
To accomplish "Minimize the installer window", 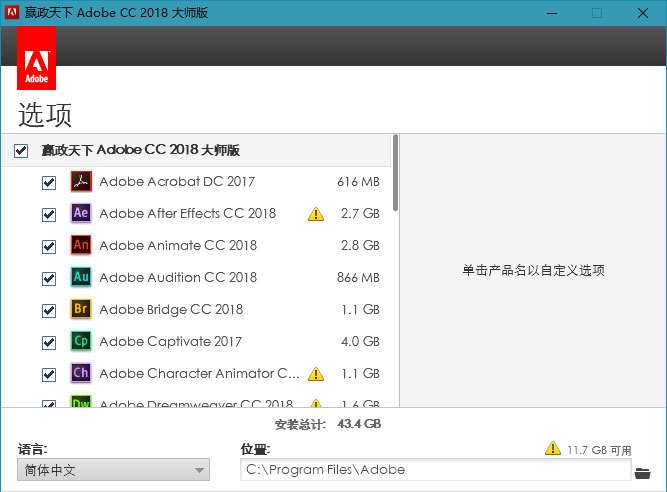I will (x=552, y=13).
